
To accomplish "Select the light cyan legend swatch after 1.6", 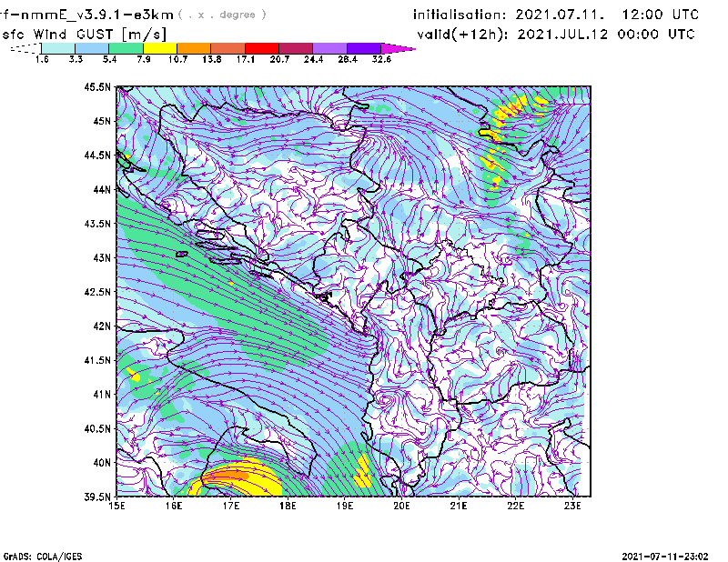I will pos(58,48).
